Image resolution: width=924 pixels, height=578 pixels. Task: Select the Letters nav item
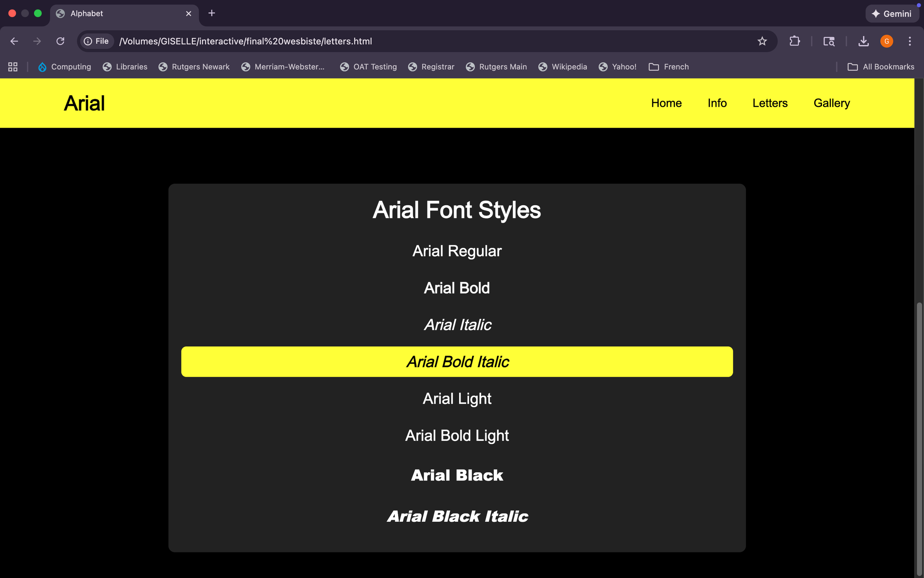(770, 103)
